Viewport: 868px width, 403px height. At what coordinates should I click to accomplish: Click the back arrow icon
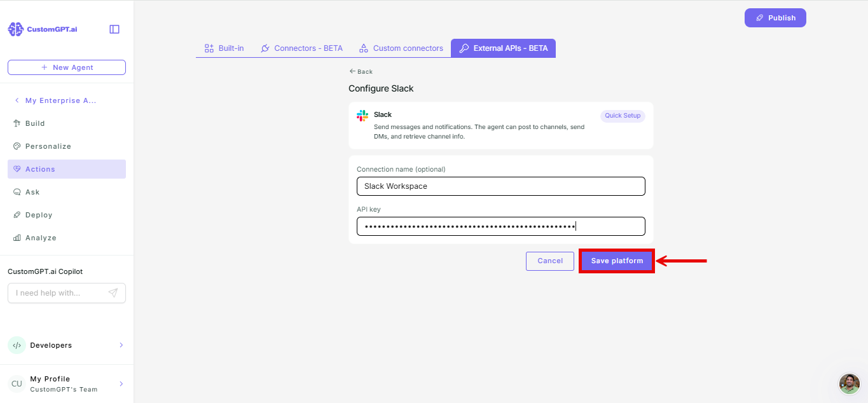[x=352, y=71]
